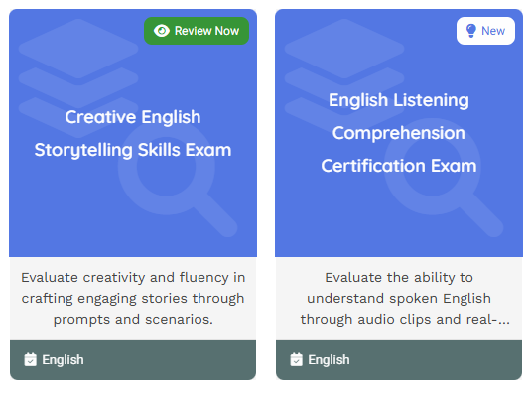
Task: Click the lightbulb icon in New badge
Action: [471, 31]
